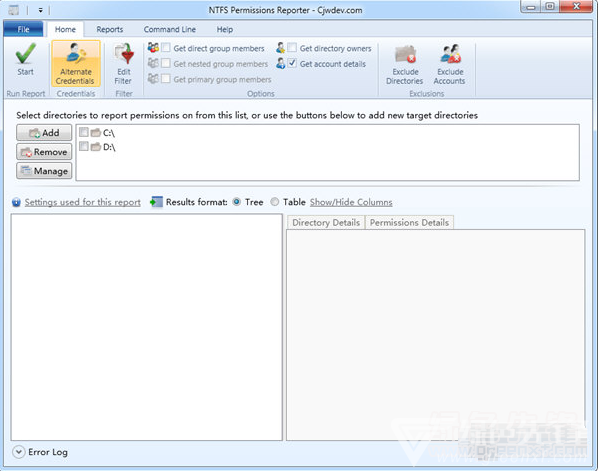Open the Edit Filter tool
The image size is (598, 471).
coord(124,64)
